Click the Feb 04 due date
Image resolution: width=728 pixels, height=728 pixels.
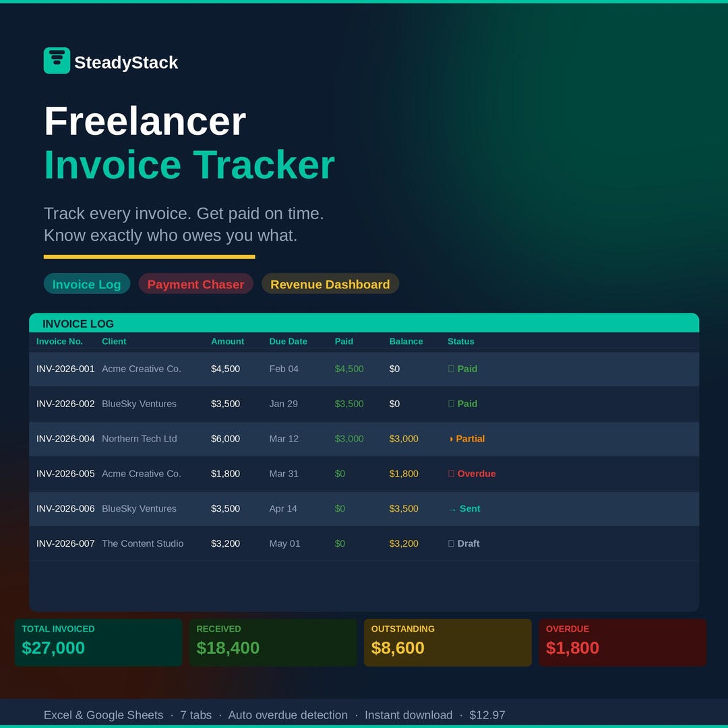pos(284,369)
